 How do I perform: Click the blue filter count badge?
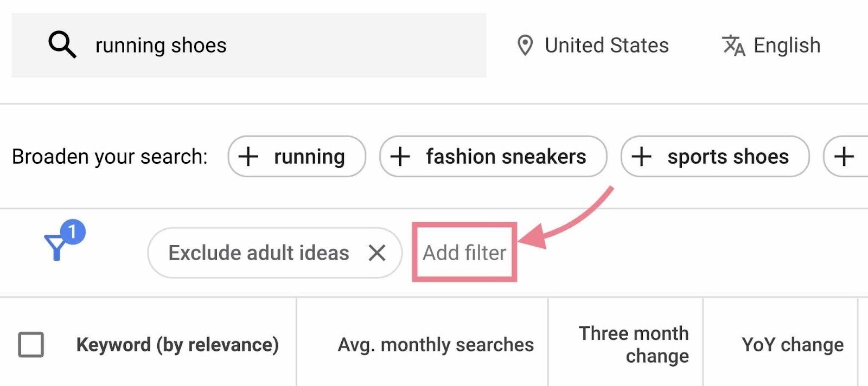72,233
